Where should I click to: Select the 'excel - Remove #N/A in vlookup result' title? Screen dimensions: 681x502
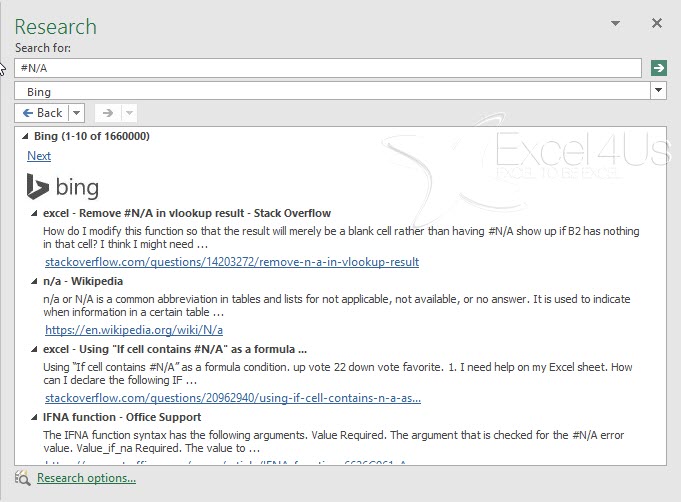pos(187,213)
